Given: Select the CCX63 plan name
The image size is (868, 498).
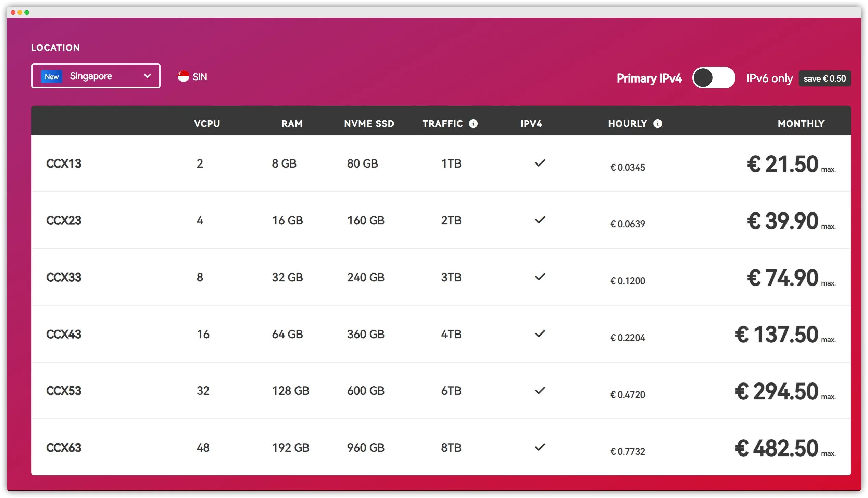Looking at the screenshot, I should tap(64, 448).
